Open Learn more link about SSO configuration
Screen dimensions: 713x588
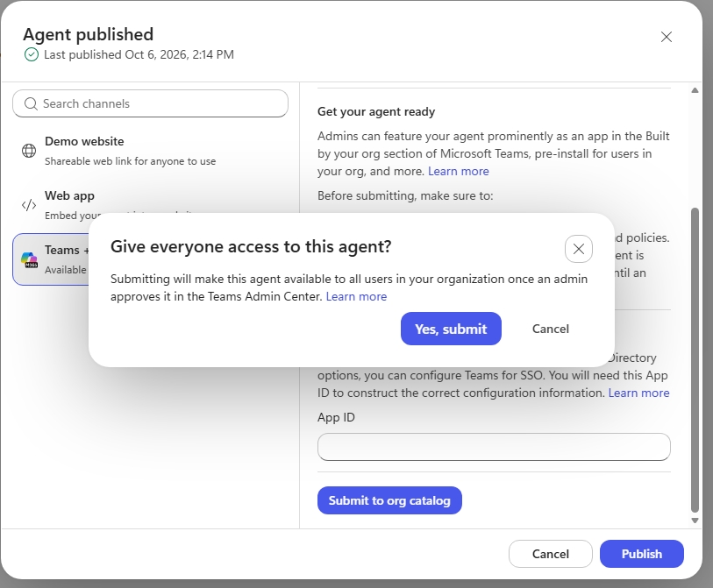pos(638,393)
